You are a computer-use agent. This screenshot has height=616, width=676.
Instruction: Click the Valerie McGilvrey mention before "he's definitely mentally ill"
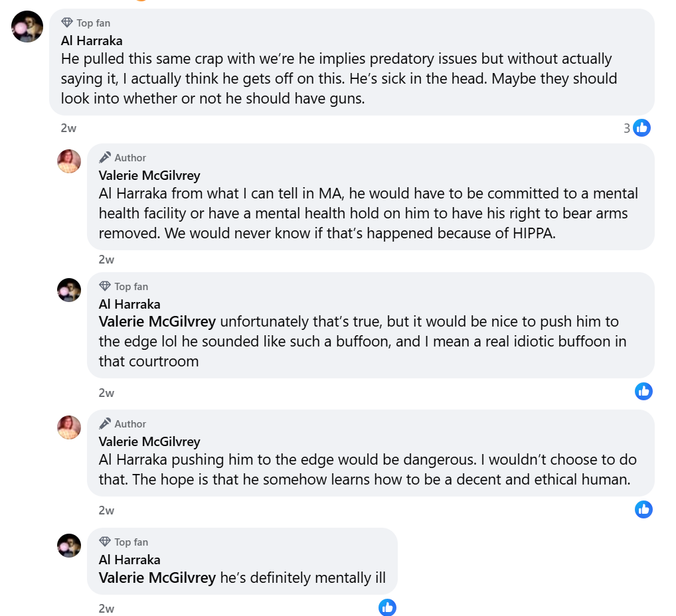tap(157, 577)
